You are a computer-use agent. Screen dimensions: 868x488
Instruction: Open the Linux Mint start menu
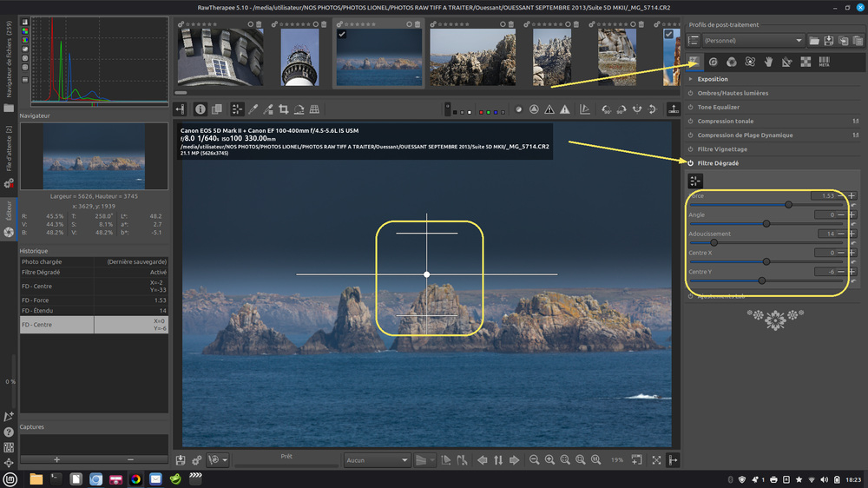click(10, 479)
